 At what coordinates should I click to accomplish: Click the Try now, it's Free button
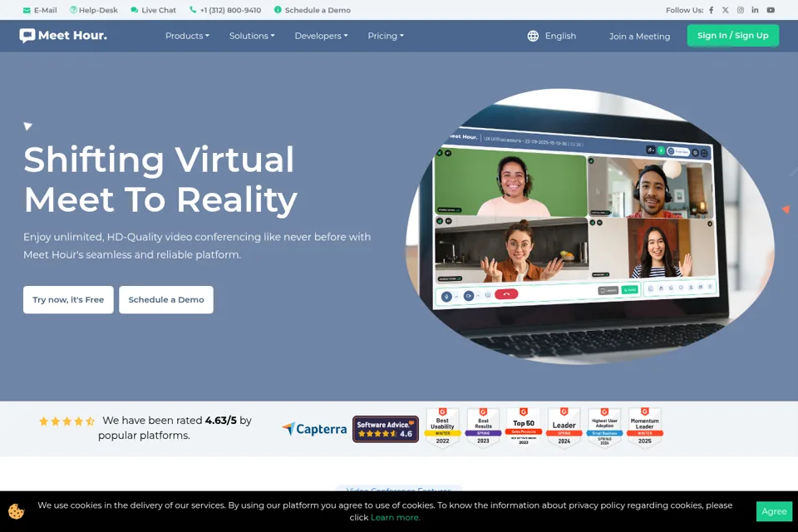click(x=68, y=300)
